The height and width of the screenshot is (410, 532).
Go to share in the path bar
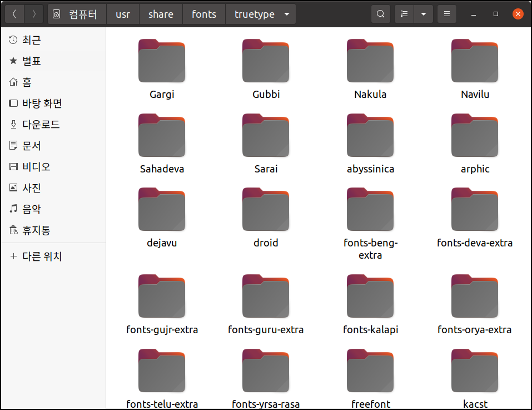pyautogui.click(x=161, y=14)
